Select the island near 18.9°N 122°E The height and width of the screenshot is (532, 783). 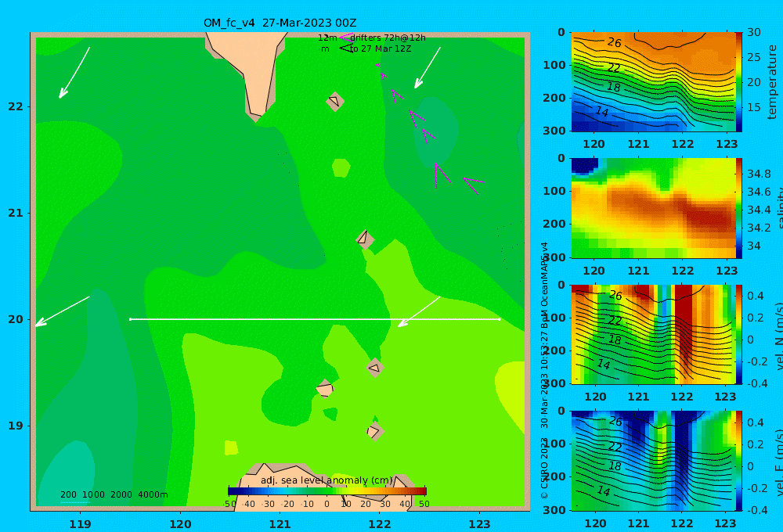(374, 431)
